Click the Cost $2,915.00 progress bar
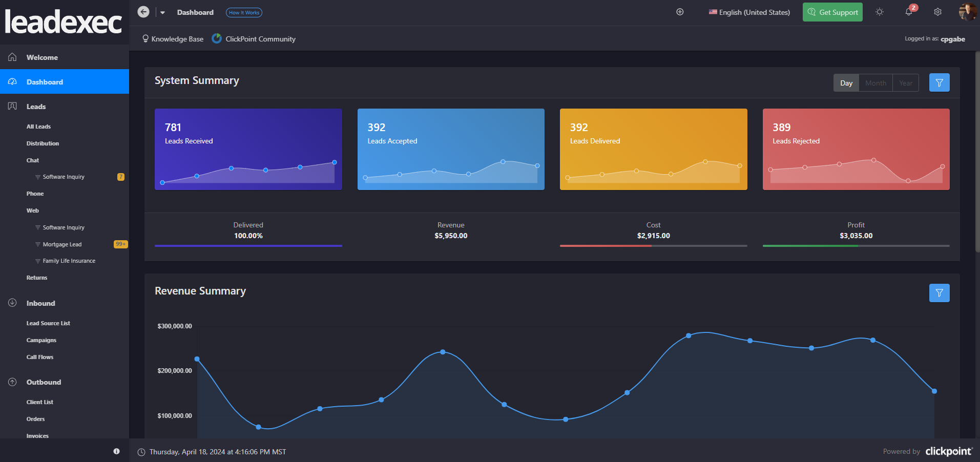980x462 pixels. (x=653, y=246)
